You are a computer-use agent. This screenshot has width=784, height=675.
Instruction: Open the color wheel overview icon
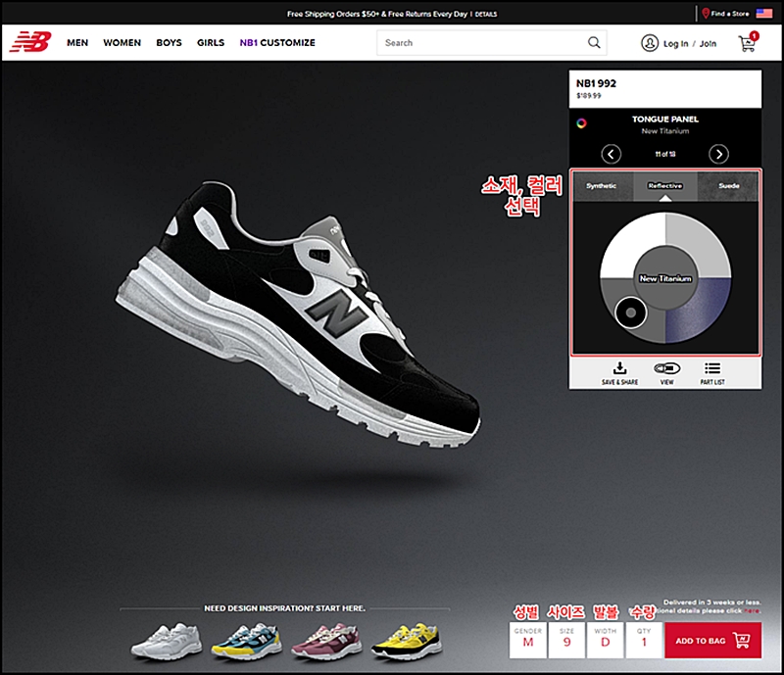[581, 123]
